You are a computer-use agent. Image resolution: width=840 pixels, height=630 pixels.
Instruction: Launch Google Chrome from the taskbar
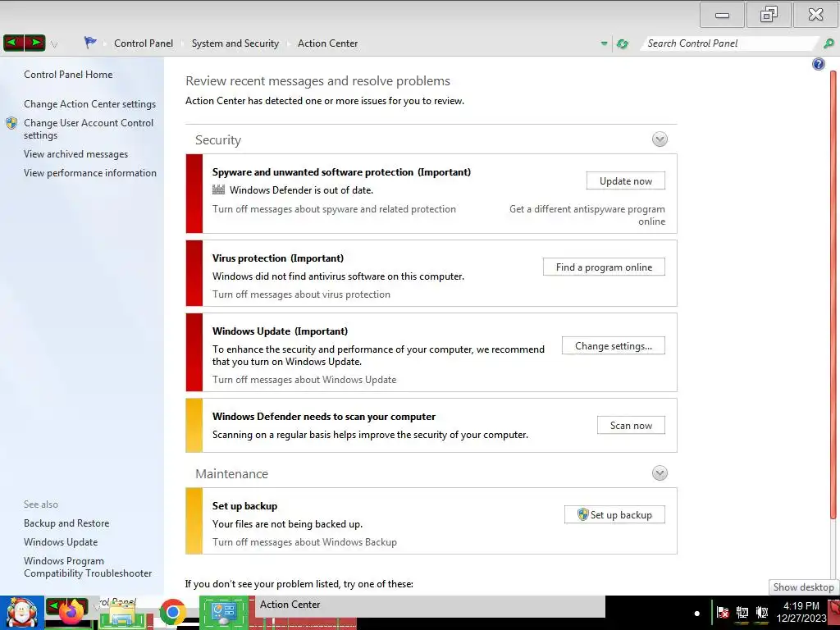(172, 612)
